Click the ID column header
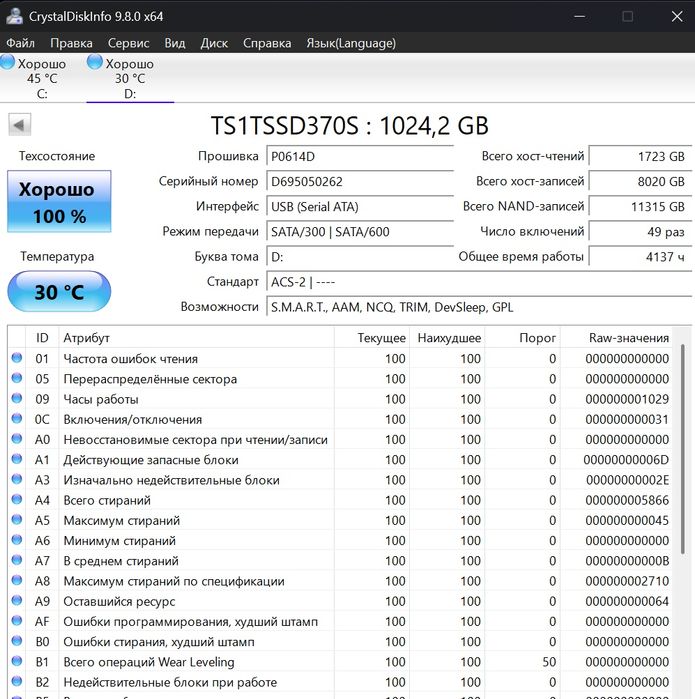Screen dimensions: 695x699 (42, 338)
